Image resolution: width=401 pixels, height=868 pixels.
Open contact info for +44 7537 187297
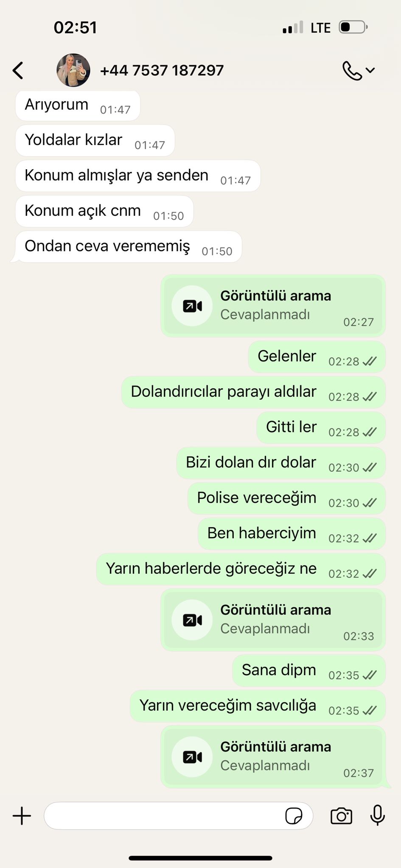[162, 70]
